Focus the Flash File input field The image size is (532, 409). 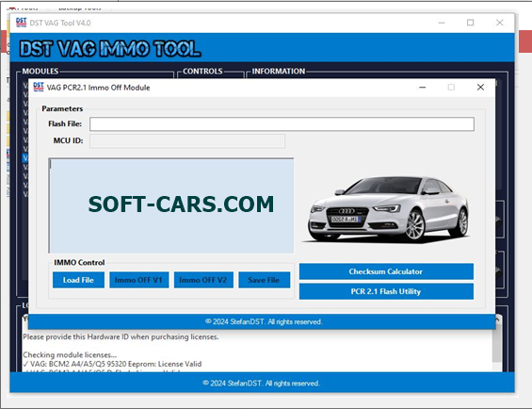(x=282, y=124)
